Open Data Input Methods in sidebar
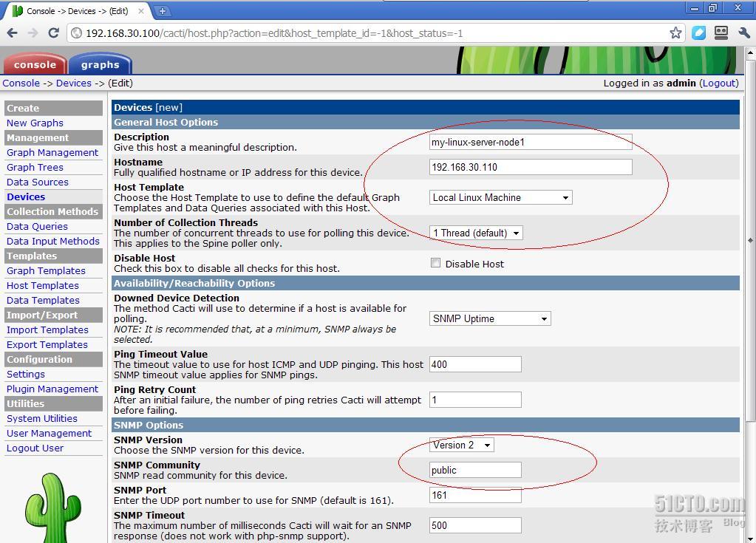Viewport: 756px width, 543px height. click(52, 241)
